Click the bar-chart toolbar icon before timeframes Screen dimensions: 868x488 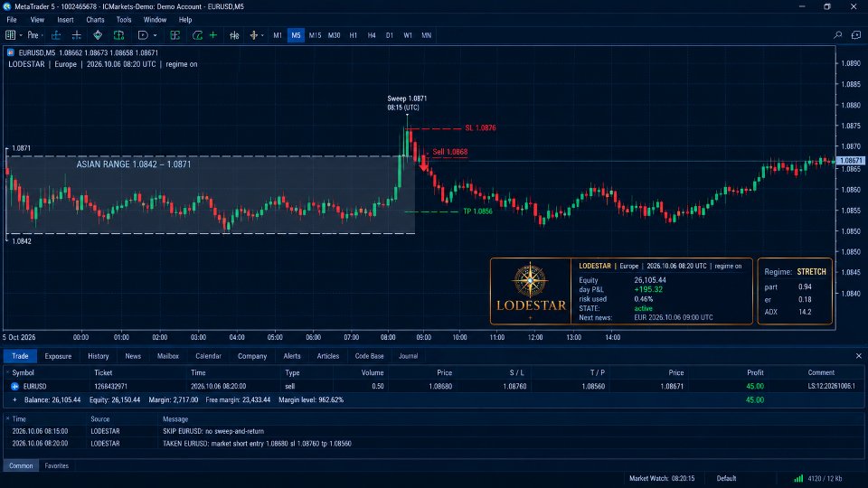234,35
